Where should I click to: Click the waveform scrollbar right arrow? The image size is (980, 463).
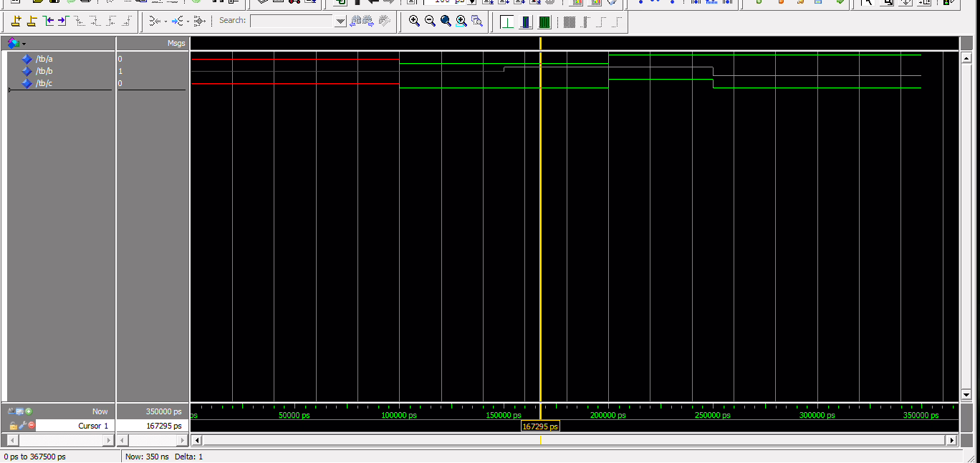(x=952, y=440)
